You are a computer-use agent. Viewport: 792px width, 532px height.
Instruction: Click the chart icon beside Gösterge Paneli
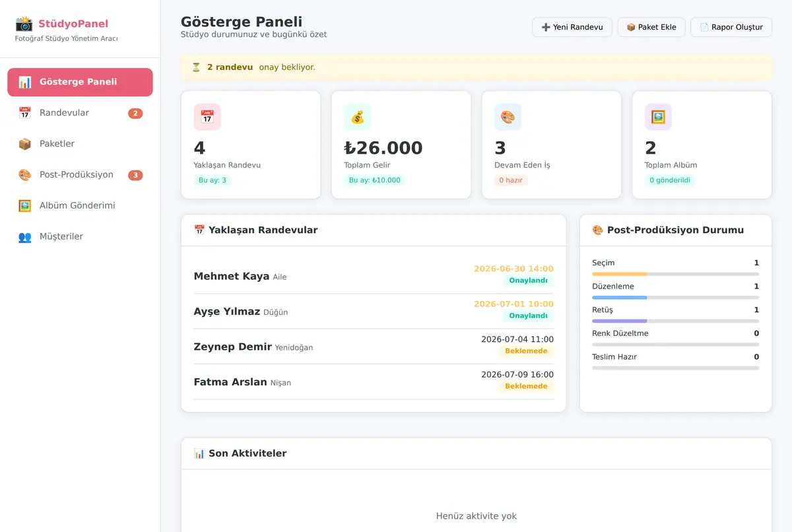pyautogui.click(x=25, y=82)
